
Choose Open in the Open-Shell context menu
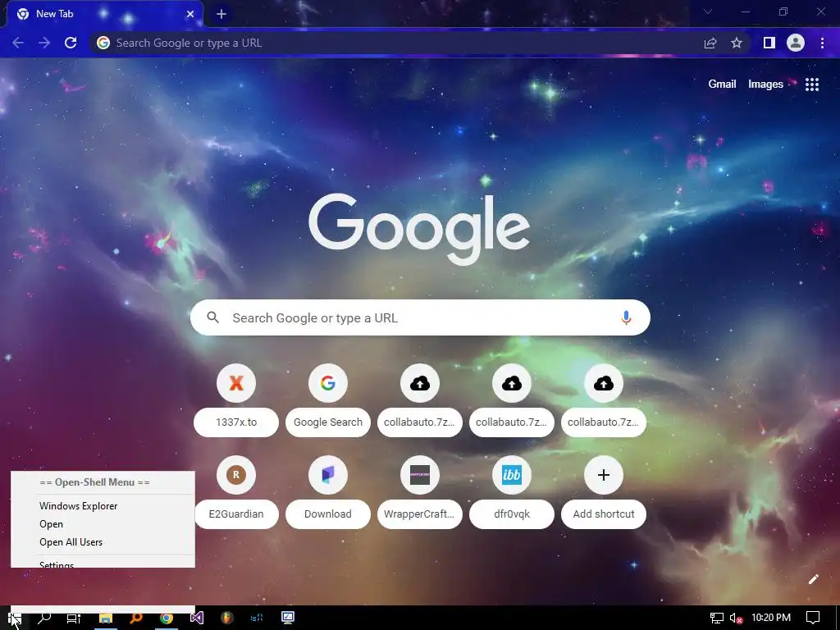click(x=103, y=524)
